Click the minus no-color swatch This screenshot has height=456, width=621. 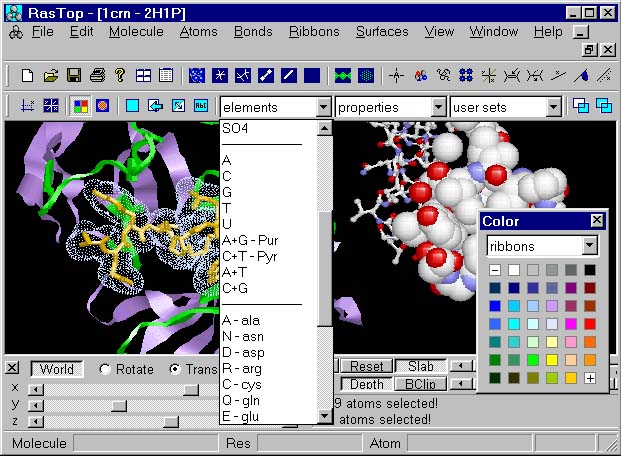click(495, 270)
